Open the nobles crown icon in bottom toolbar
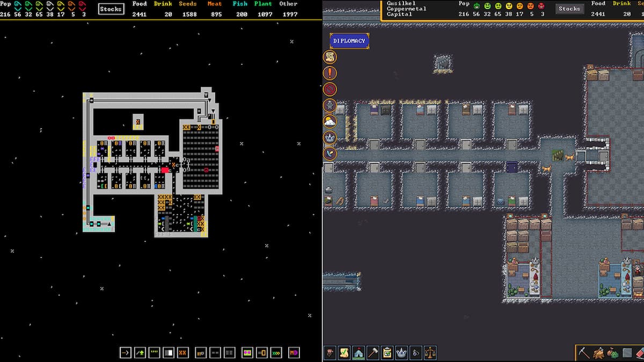The width and height of the screenshot is (644, 362). (401, 353)
